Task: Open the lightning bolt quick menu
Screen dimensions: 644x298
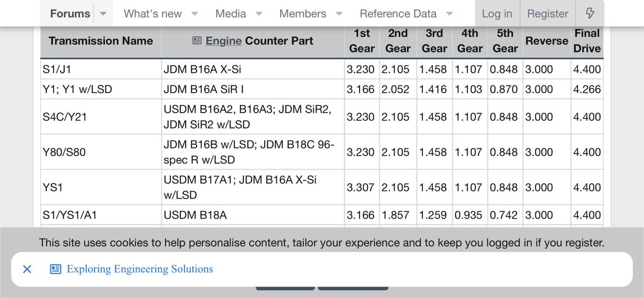Action: (x=590, y=14)
